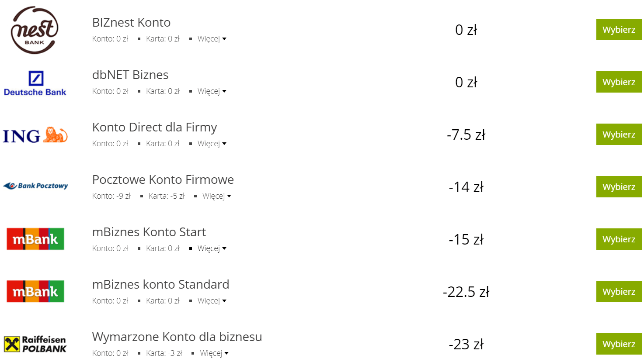Screen dimensions: 644x362
Task: Click the Bank Pocztowy logo
Action: 35,186
